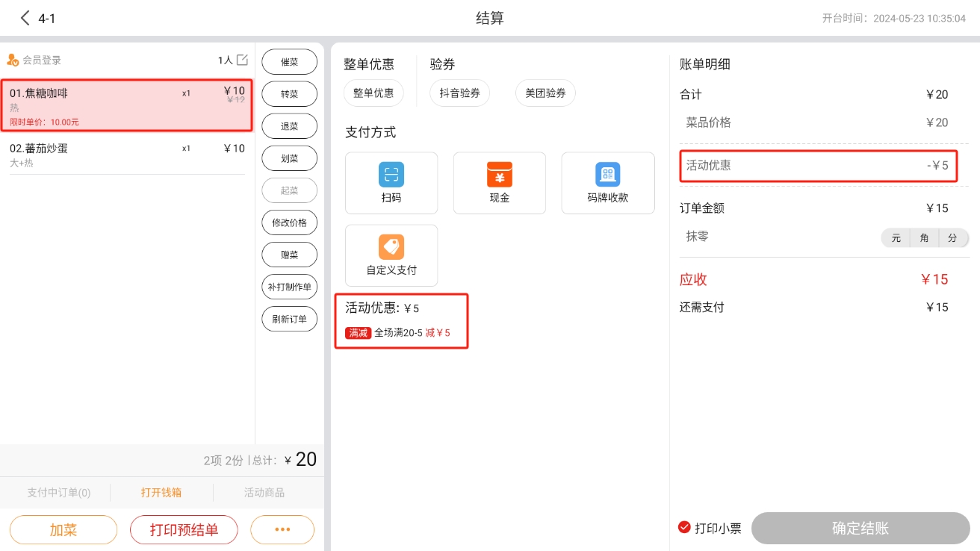Round off to 角 in 抹零

[x=925, y=238]
